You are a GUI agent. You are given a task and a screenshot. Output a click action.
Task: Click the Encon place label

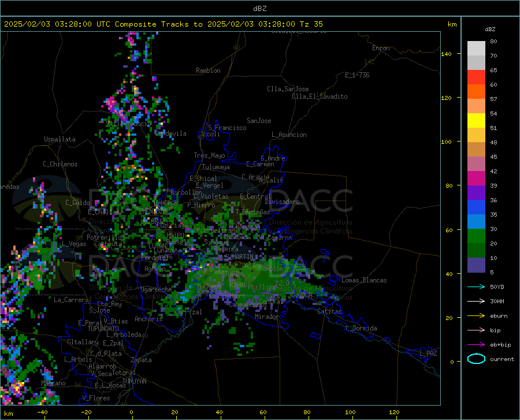pyautogui.click(x=381, y=48)
